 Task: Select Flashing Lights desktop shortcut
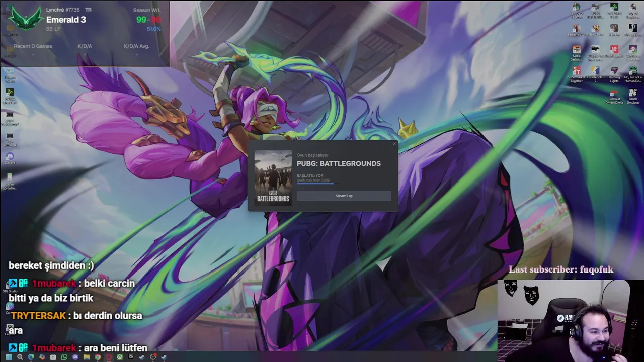point(614,74)
